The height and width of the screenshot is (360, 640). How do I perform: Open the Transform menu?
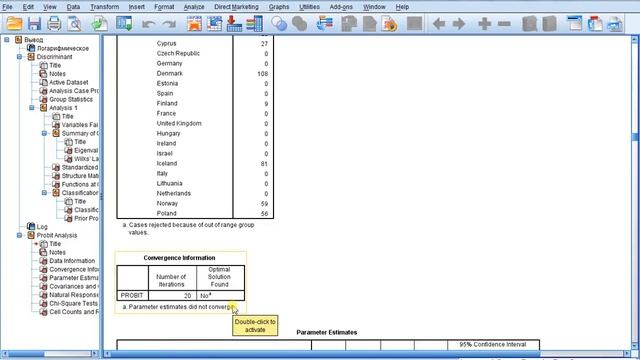[x=104, y=7]
